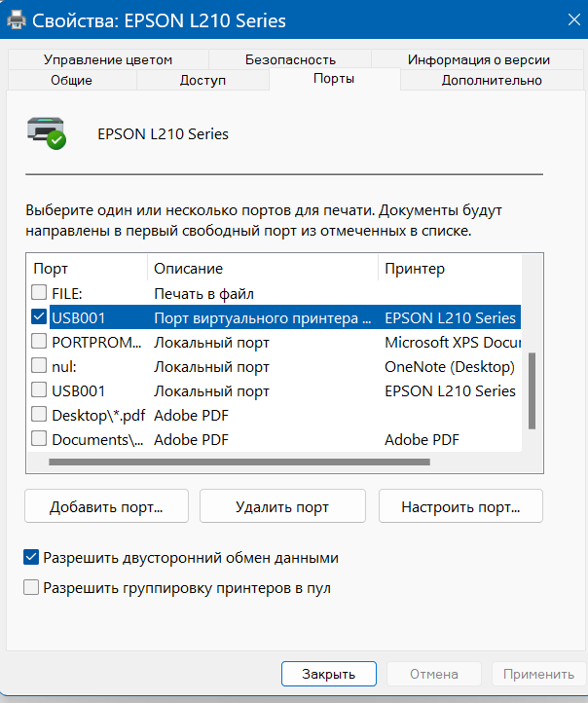Select the Documents\... port name

click(x=97, y=440)
